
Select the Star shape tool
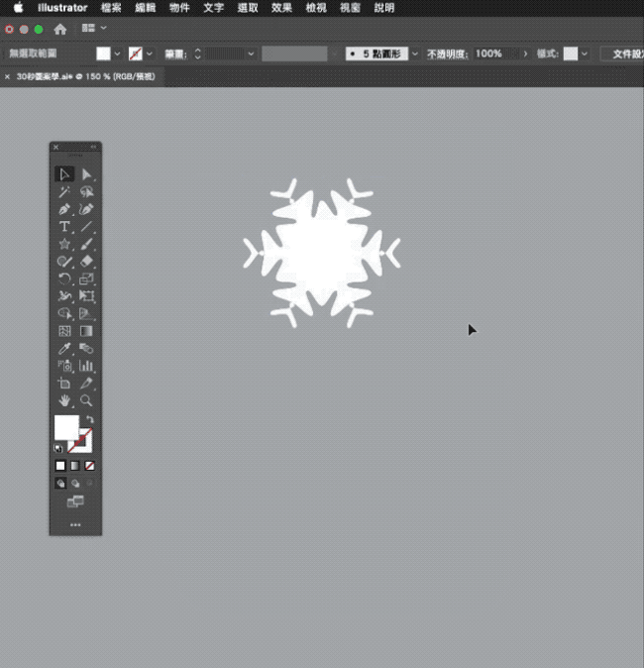coord(64,245)
